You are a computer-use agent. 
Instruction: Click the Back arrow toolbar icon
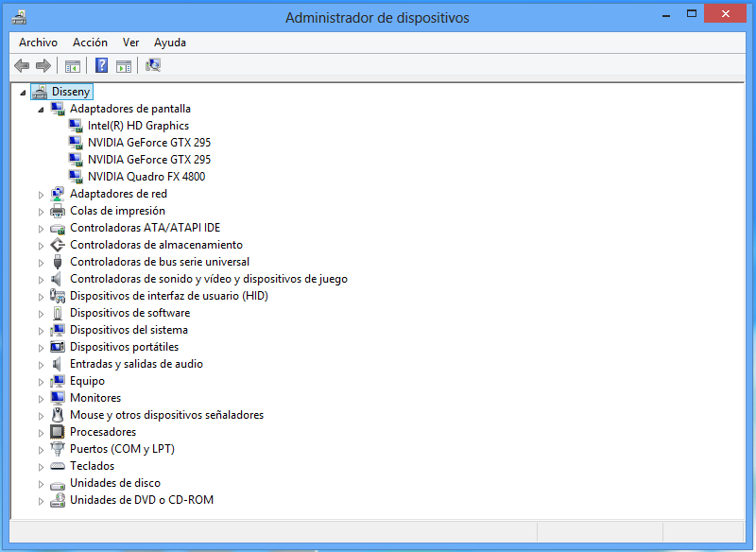coord(22,65)
